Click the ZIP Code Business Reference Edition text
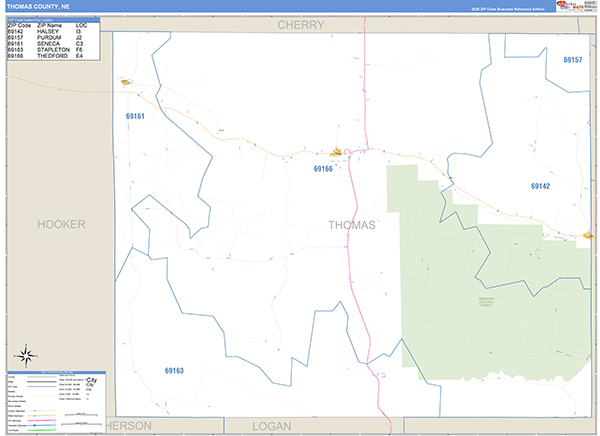Viewport: 600px width, 436px height. [508, 9]
